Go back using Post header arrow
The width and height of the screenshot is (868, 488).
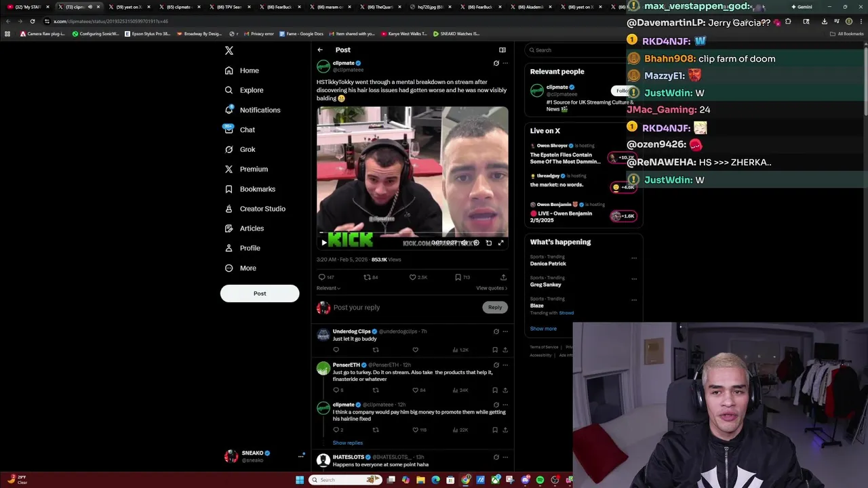tap(320, 49)
